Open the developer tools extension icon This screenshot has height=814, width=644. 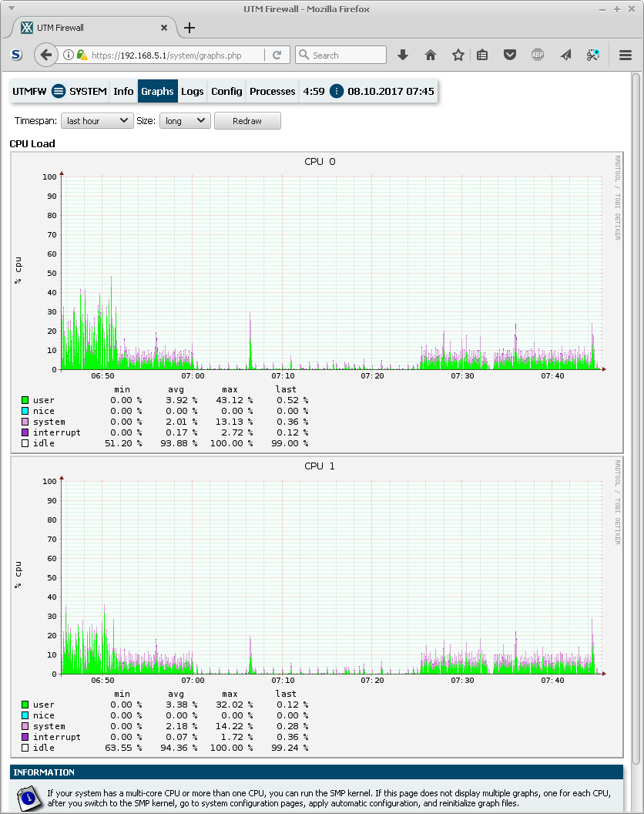pos(593,55)
